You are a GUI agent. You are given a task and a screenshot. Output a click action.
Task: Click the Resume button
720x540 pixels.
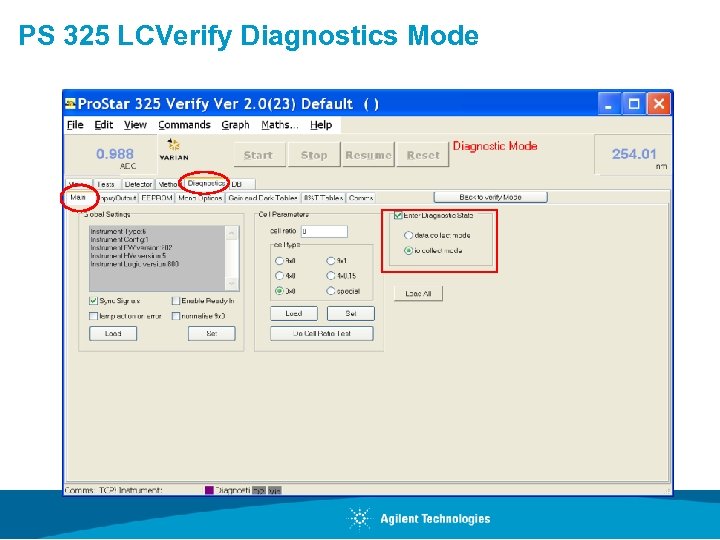[368, 155]
